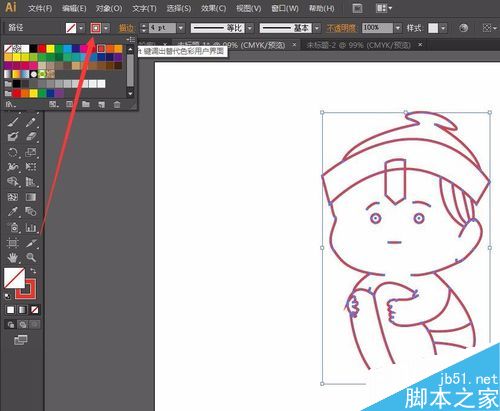Open the 样式 graphic style dropdown
This screenshot has height=411, width=500.
click(443, 28)
